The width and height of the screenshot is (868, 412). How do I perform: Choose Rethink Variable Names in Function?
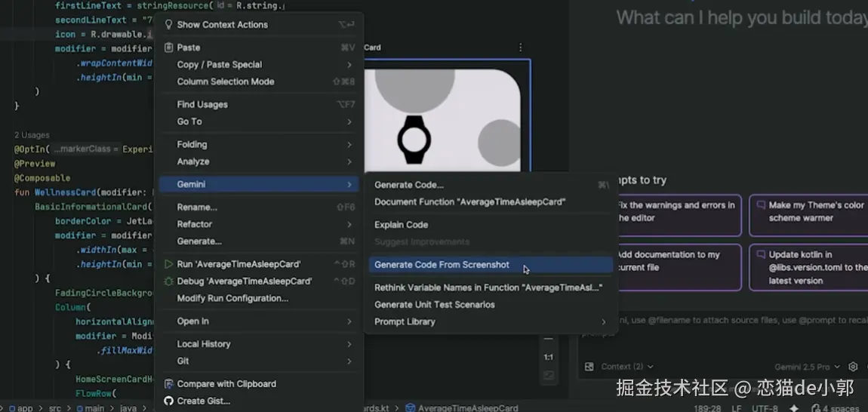coord(491,288)
